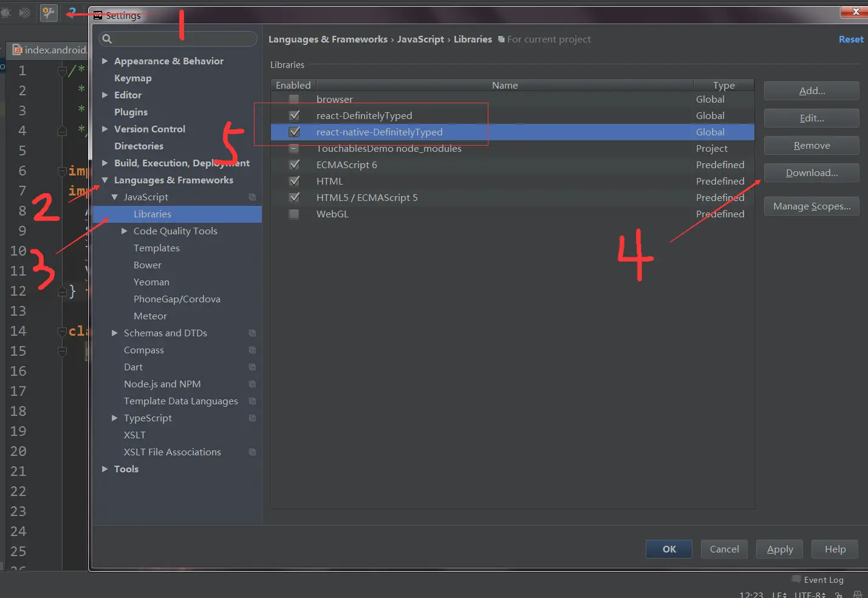Screen dimensions: 868x598
Task: Click the project-scope icon beside Node.js and NPM
Action: (x=252, y=384)
